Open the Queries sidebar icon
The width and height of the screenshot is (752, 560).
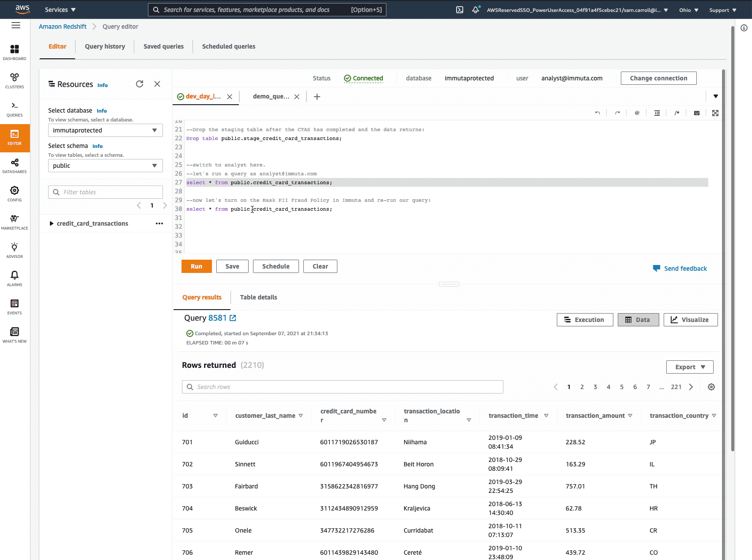click(x=15, y=109)
